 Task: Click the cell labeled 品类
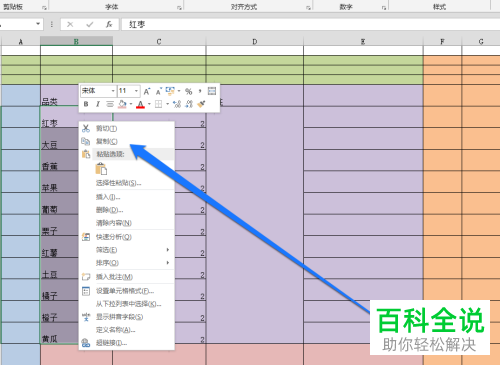point(60,96)
